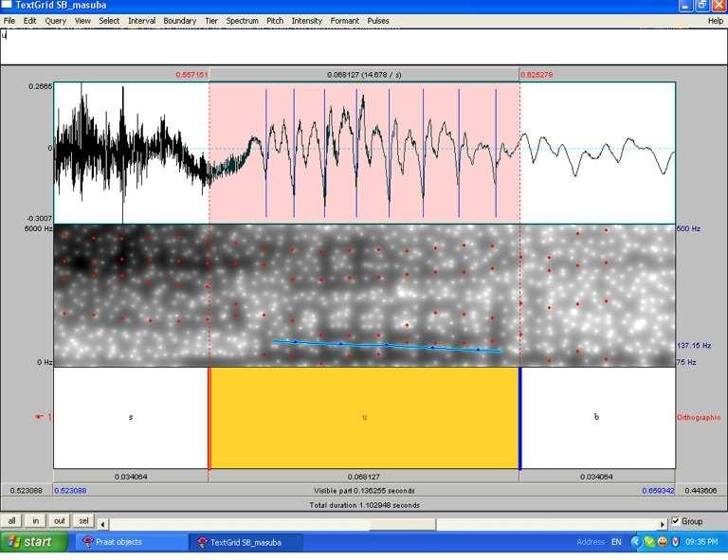Play the 0.068127 selection bar above waveform
The width and height of the screenshot is (728, 560).
coord(364,74)
